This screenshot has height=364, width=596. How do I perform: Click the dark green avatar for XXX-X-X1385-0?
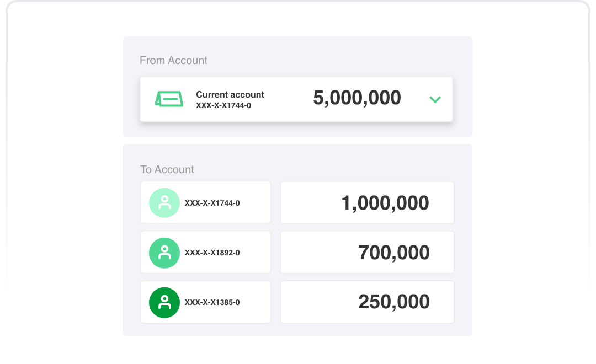[x=164, y=302]
